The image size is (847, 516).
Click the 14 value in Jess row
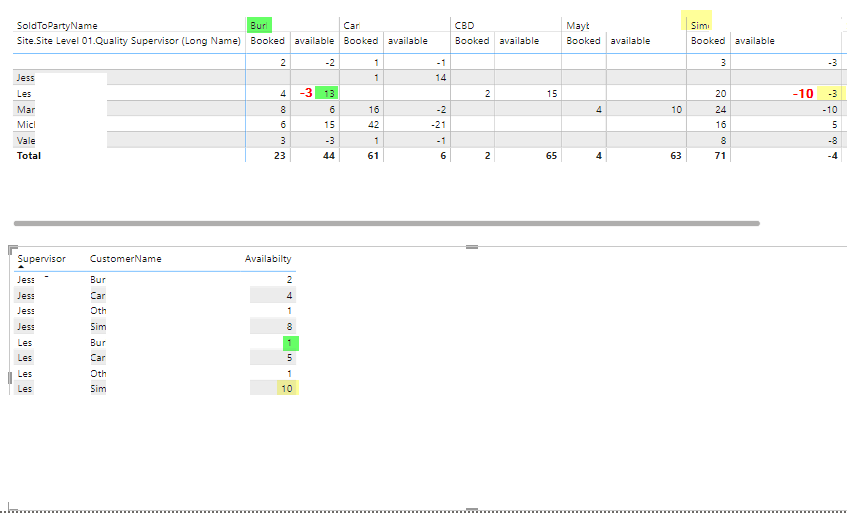[441, 78]
